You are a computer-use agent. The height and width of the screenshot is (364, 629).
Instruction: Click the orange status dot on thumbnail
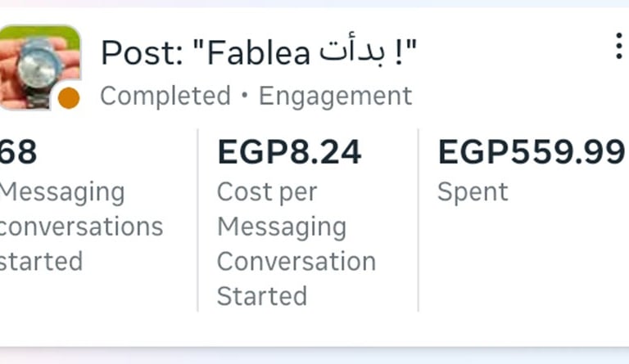69,98
